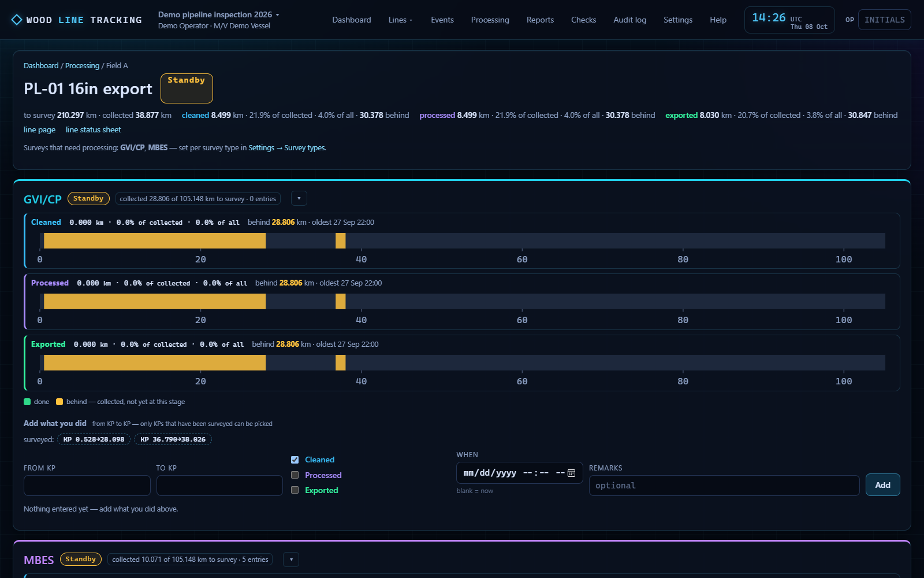This screenshot has width=924, height=578.
Task: Click the Wood Line Tracking diamond logo
Action: click(x=17, y=20)
